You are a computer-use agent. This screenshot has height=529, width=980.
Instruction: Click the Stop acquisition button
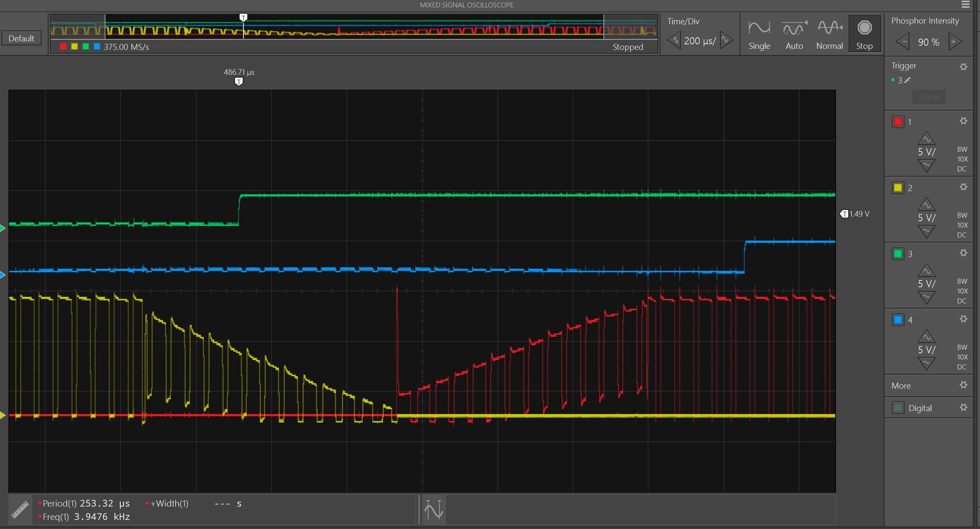pos(864,34)
